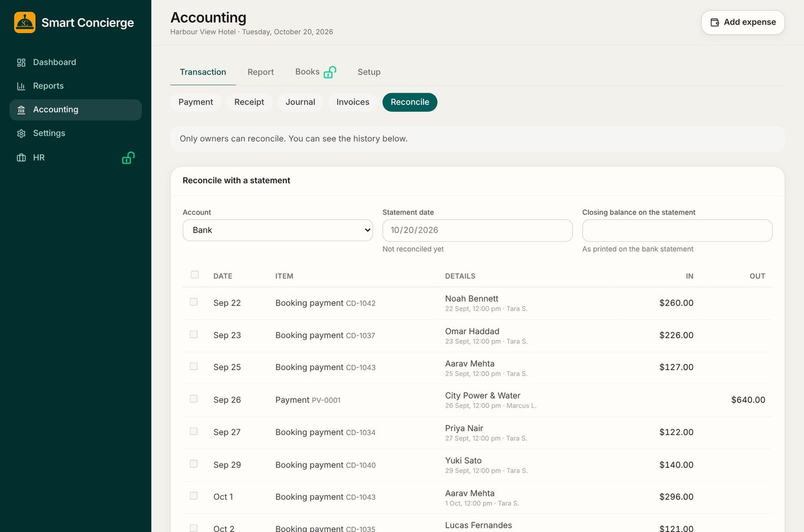Click payment reference PV-0001

pyautogui.click(x=326, y=400)
